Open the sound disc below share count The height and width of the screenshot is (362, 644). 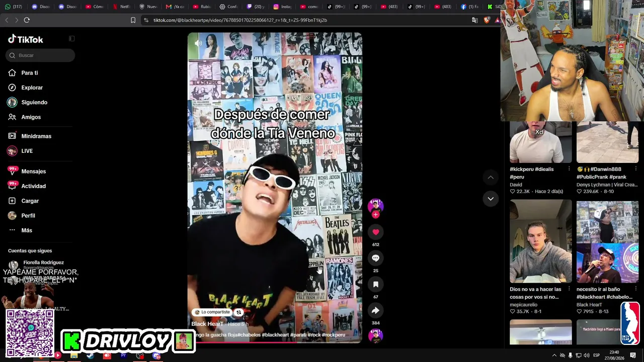[375, 335]
